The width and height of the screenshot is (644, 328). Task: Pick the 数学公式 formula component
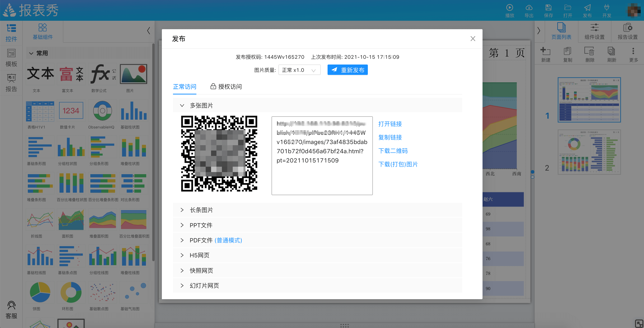[102, 74]
